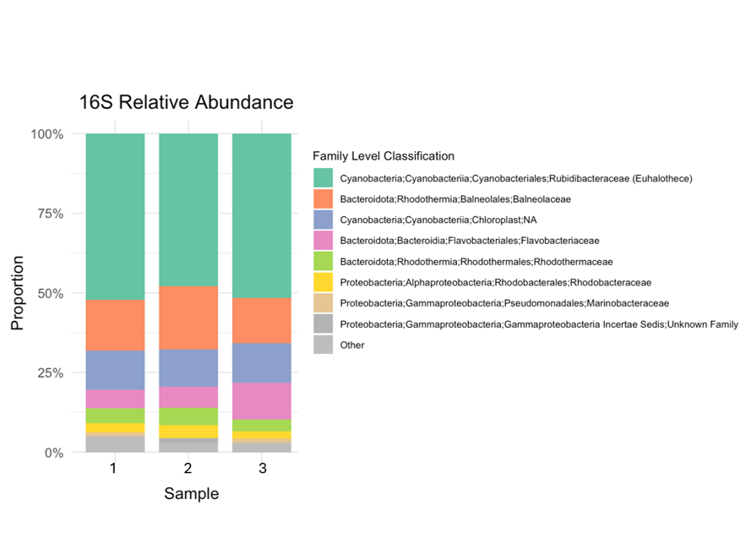Click the 'Family Level Classification' legend title
Viewport: 746px width, 560px height.
point(383,156)
